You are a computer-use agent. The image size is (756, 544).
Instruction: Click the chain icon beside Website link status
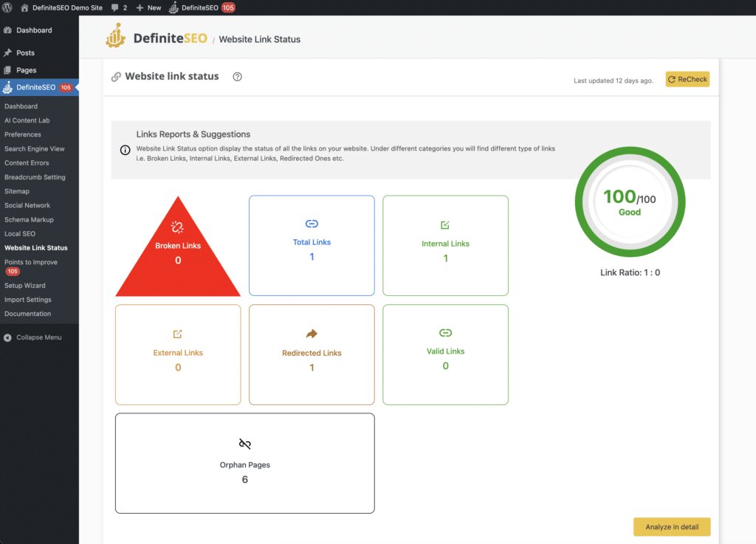pyautogui.click(x=116, y=77)
